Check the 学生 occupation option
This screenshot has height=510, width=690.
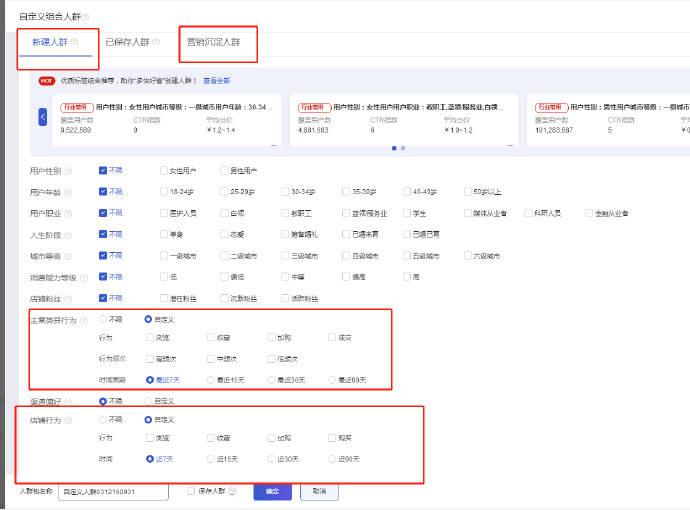(x=407, y=213)
